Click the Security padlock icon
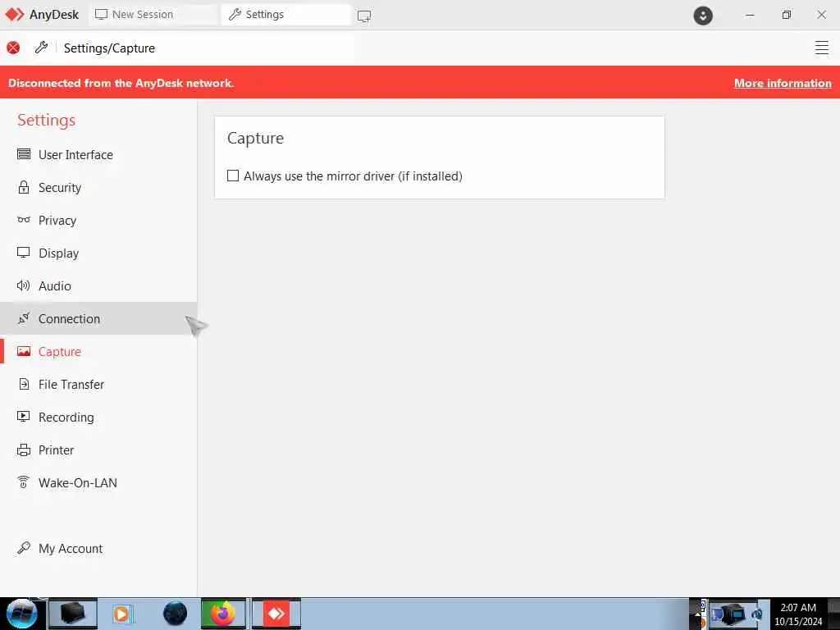840x630 pixels. point(24,187)
